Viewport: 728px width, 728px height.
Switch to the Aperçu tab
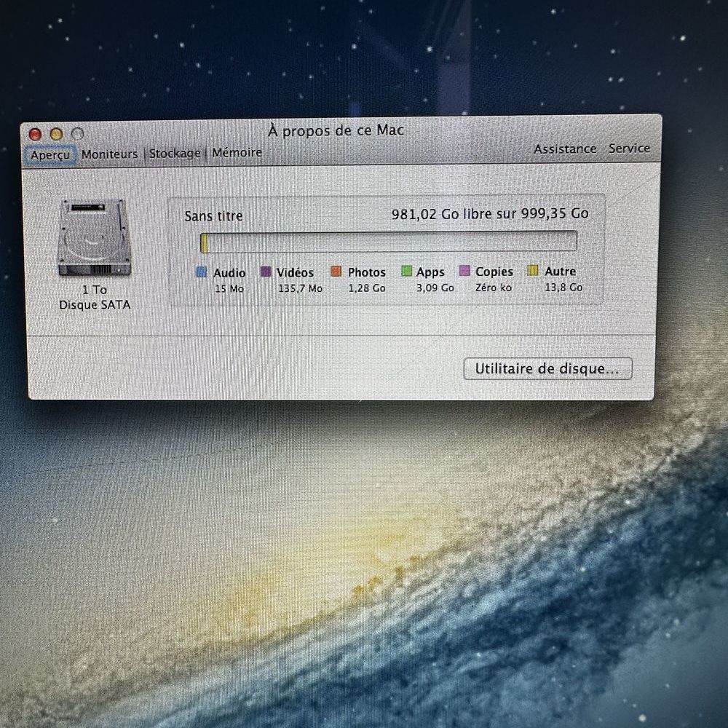pyautogui.click(x=50, y=154)
